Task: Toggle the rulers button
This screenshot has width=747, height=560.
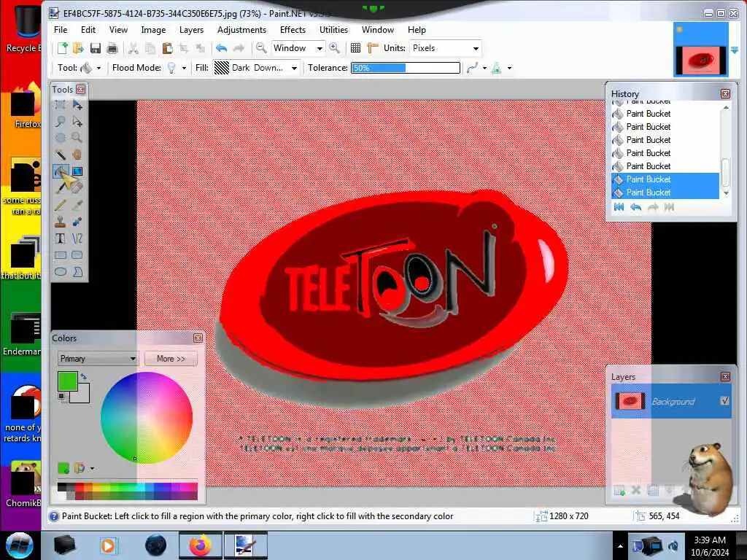Action: (373, 48)
